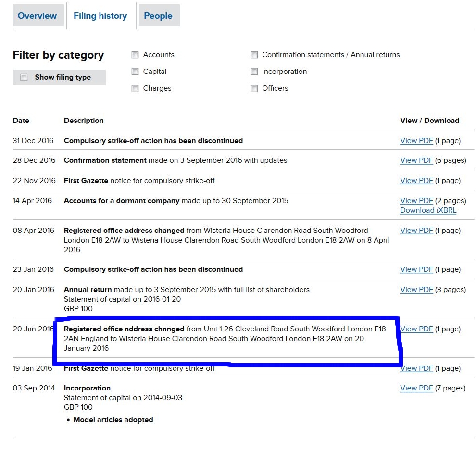Open the 7-page Incorporation PDF
476x463 pixels.
pos(416,388)
